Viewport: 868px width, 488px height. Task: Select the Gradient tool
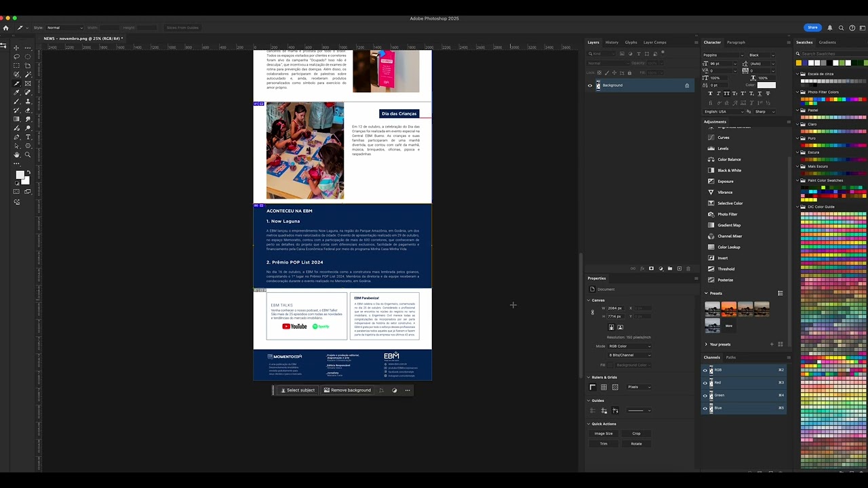point(16,119)
